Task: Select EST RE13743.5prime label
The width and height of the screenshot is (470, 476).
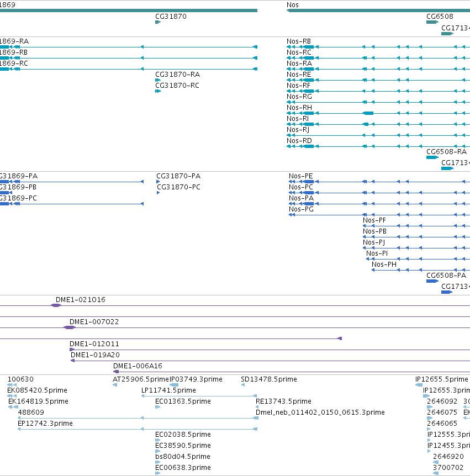Action: (283, 401)
